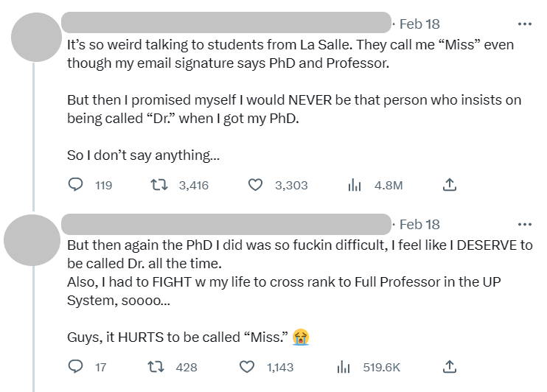This screenshot has width=547, height=392.
Task: Open the second tweet author's name
Action: 226,224
